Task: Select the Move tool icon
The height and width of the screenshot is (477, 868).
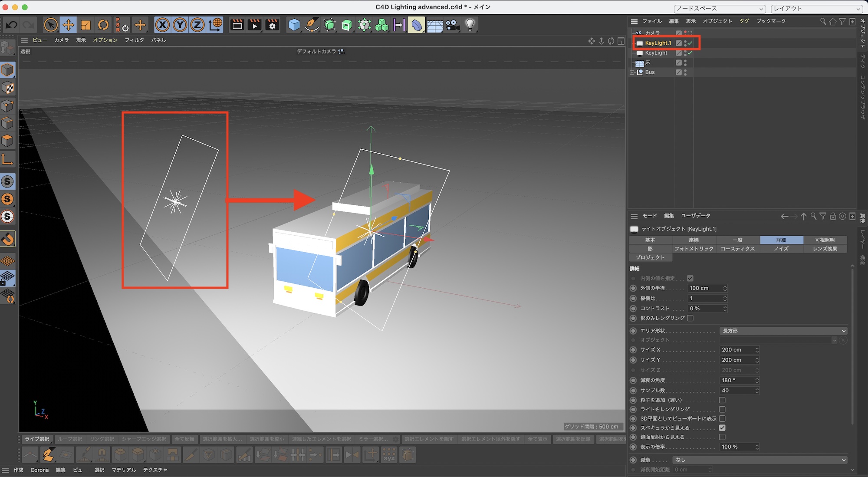Action: (x=68, y=25)
